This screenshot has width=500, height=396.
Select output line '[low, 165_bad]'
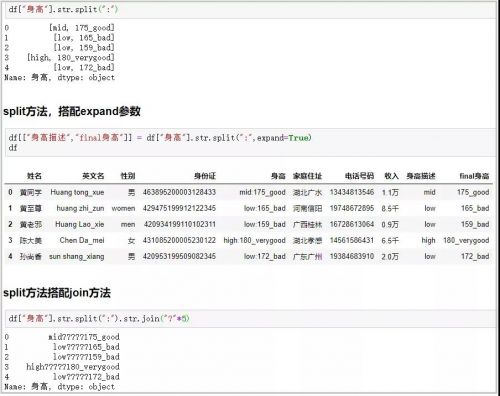84,38
